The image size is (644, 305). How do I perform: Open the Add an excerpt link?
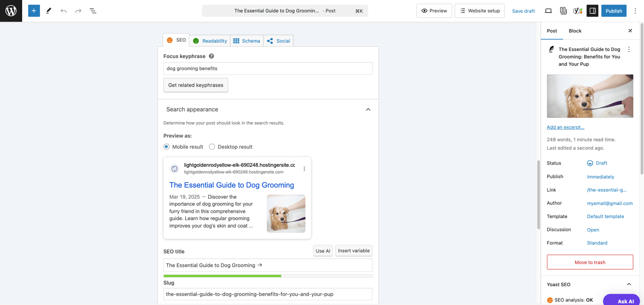tap(565, 127)
